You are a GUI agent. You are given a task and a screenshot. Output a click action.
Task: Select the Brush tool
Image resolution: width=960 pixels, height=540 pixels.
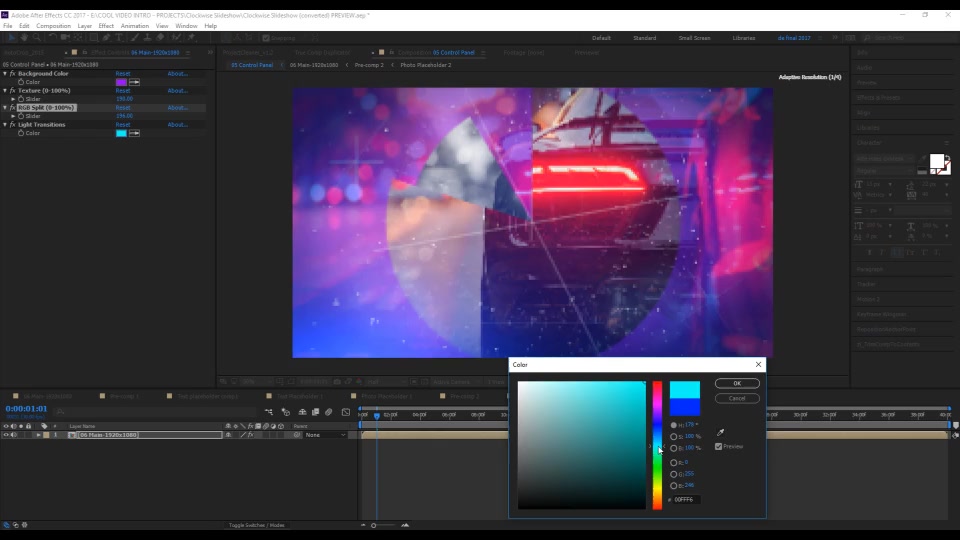click(134, 37)
